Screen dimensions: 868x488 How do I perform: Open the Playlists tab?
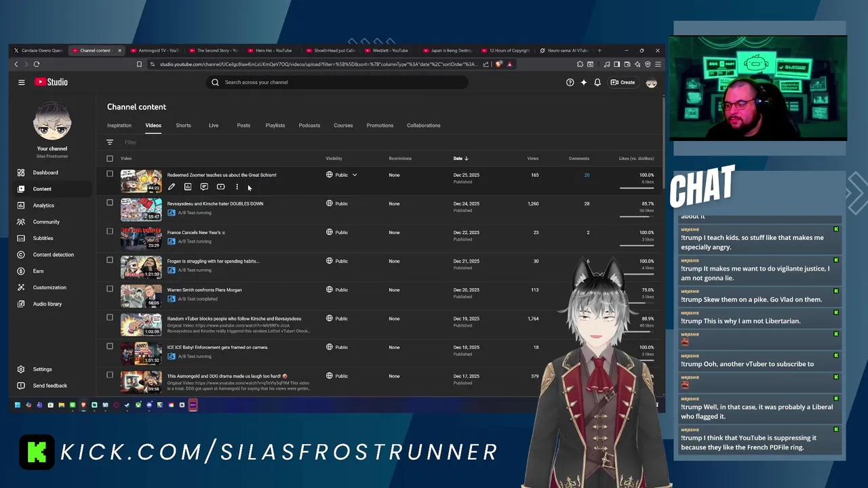275,125
